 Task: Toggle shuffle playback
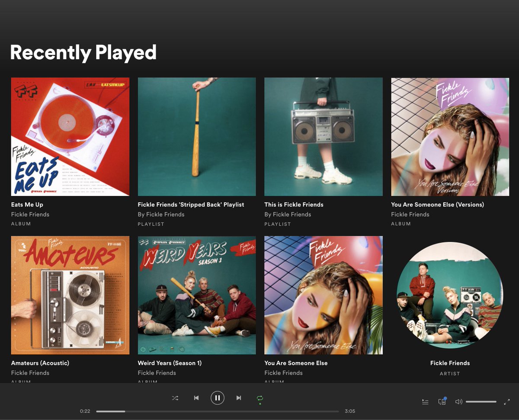[175, 398]
